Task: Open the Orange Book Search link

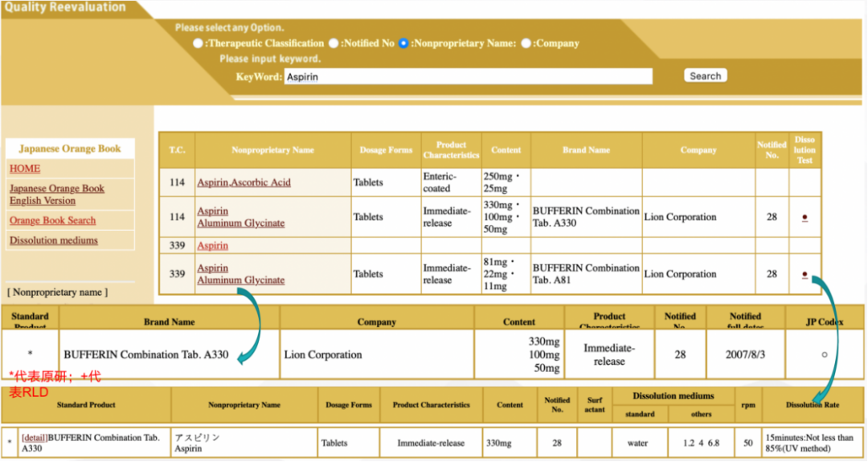Action: (x=52, y=220)
